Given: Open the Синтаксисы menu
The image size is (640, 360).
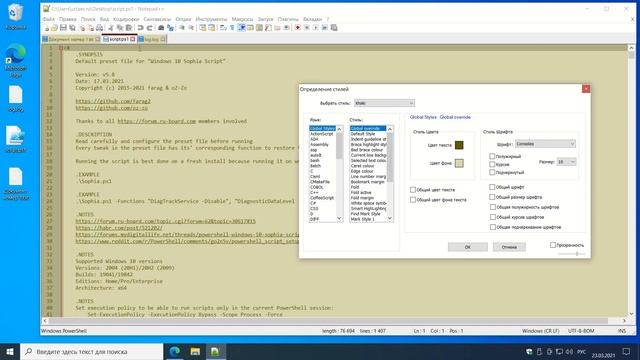Looking at the screenshot, I should pos(157,19).
